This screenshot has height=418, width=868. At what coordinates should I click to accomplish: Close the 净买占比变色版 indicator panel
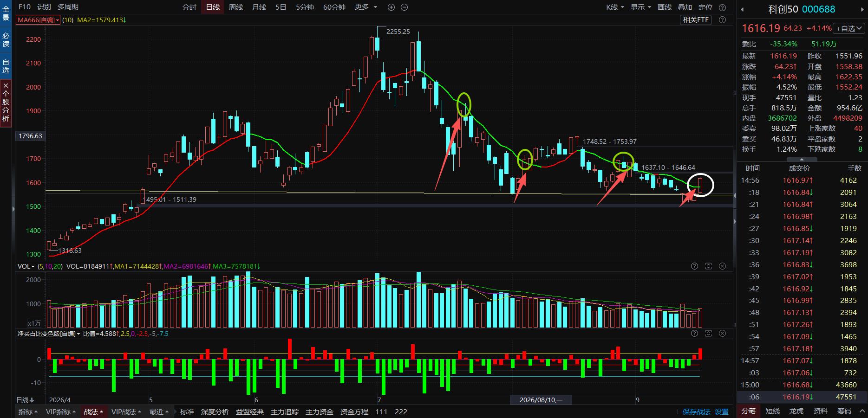click(x=722, y=334)
